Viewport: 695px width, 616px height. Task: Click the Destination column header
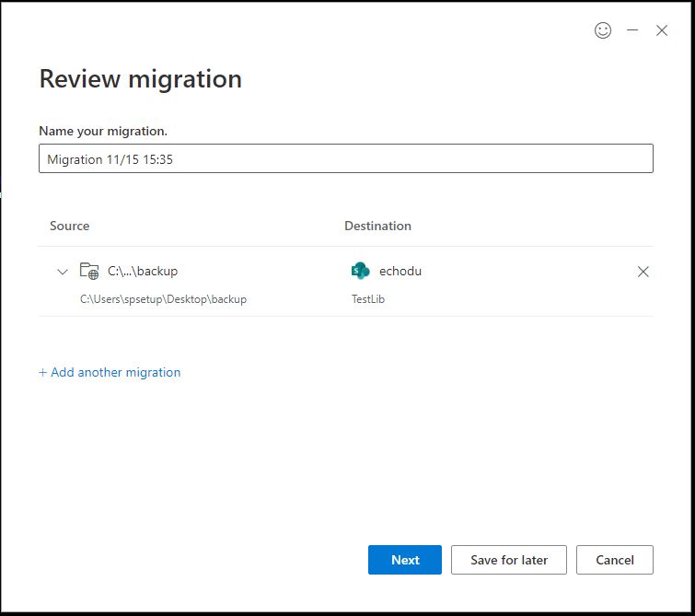tap(377, 226)
